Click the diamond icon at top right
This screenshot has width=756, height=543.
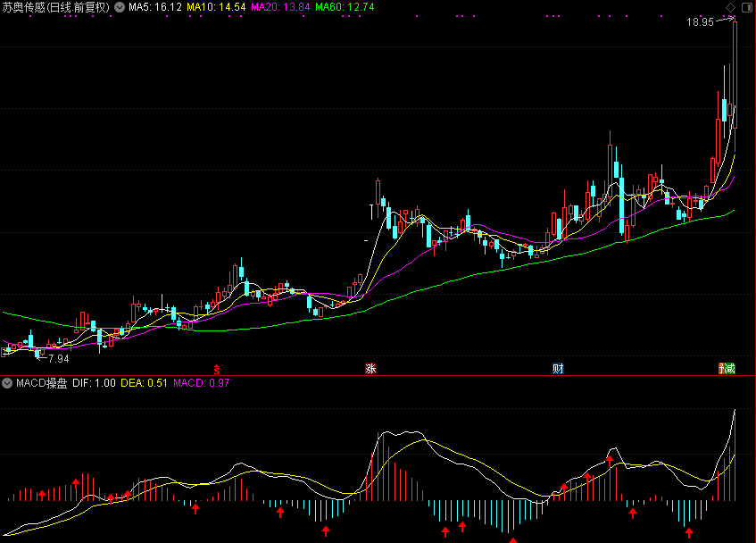click(x=730, y=7)
